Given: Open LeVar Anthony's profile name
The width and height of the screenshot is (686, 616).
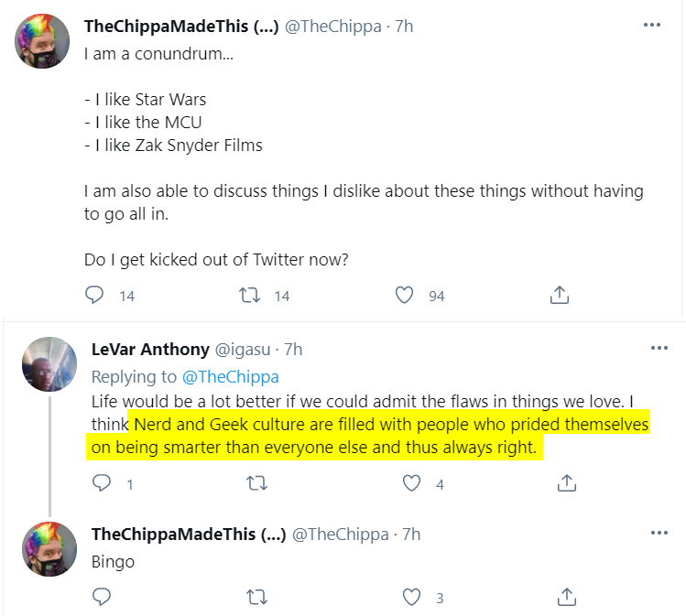Looking at the screenshot, I should point(150,350).
